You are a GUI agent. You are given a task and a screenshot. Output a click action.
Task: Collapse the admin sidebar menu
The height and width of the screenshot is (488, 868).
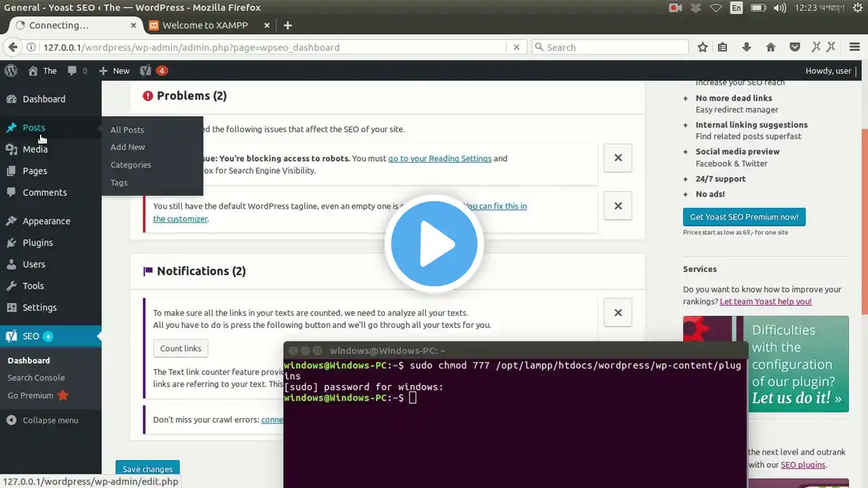tap(43, 420)
